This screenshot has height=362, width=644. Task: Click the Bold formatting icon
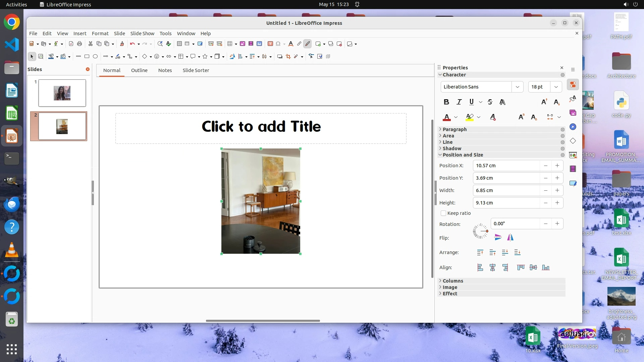coord(446,102)
